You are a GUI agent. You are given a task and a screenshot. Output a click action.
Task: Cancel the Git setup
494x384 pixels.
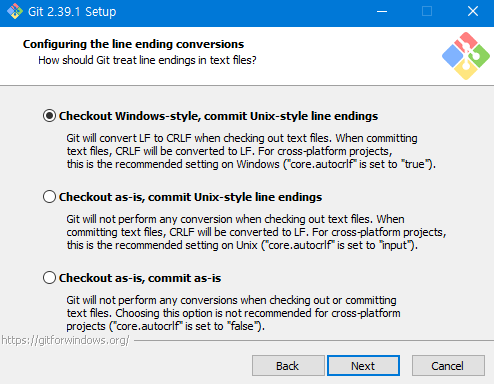(448, 366)
